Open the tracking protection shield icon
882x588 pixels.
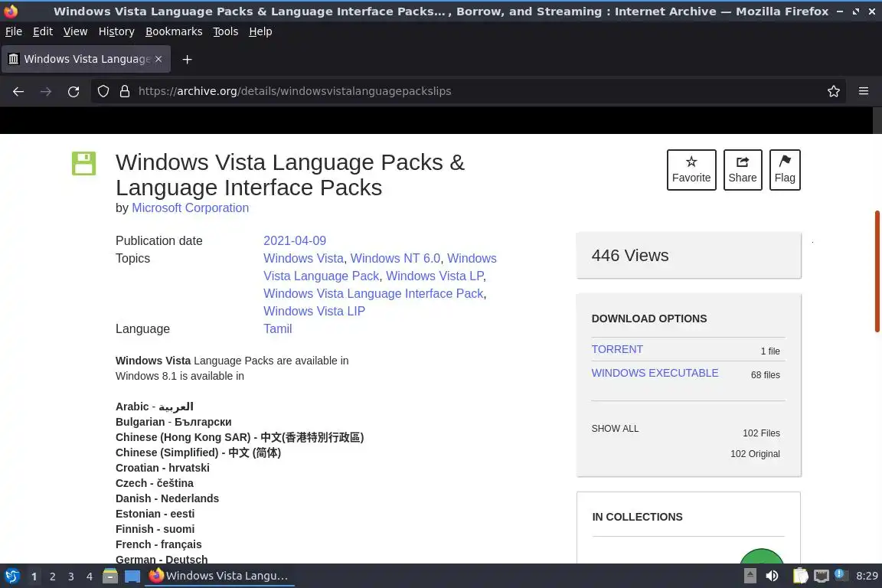click(x=103, y=91)
